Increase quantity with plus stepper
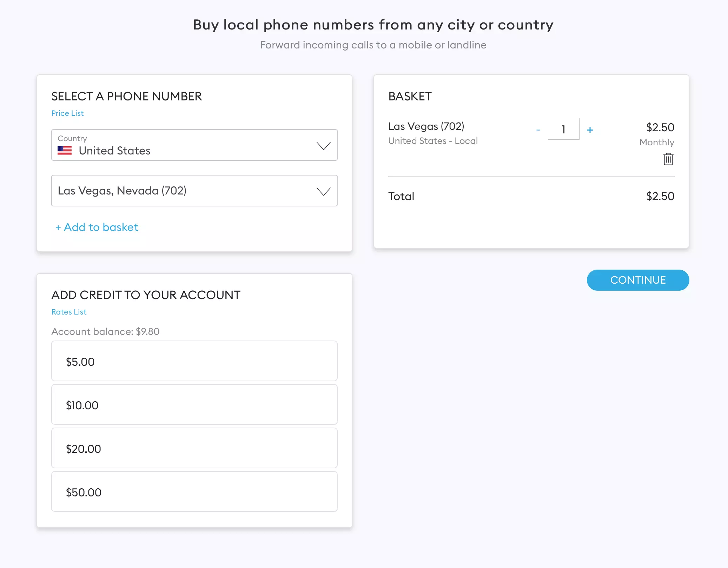 590,130
